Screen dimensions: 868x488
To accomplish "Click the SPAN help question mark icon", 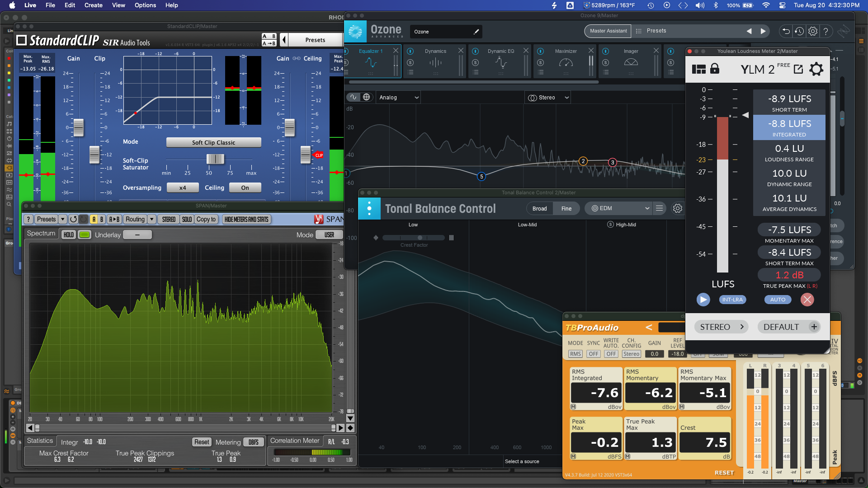I will coord(28,219).
